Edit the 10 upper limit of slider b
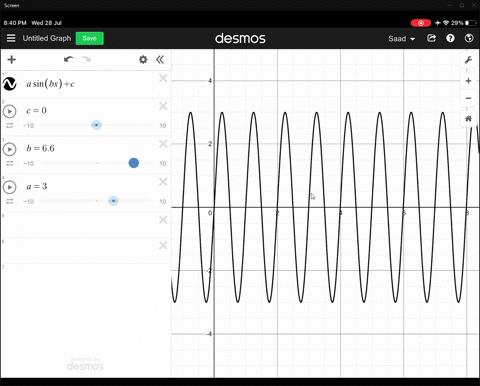 click(163, 164)
